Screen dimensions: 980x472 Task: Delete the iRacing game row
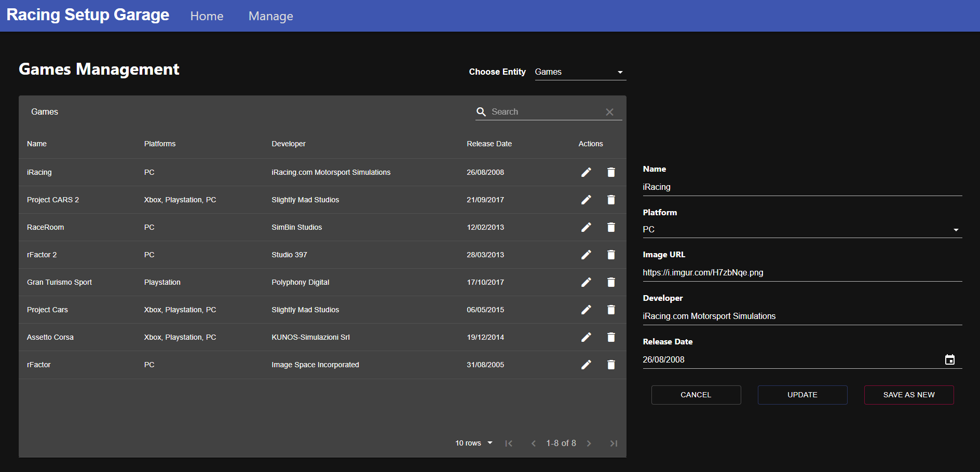[x=611, y=172]
